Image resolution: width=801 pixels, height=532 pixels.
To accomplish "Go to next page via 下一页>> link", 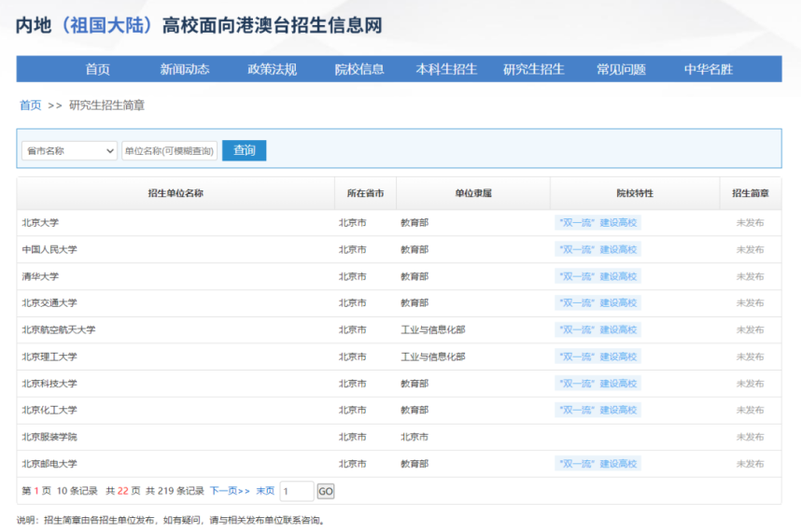I will pyautogui.click(x=230, y=491).
